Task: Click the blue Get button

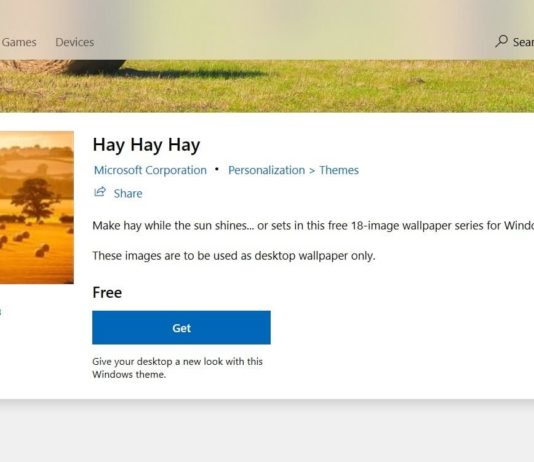Action: (x=181, y=328)
